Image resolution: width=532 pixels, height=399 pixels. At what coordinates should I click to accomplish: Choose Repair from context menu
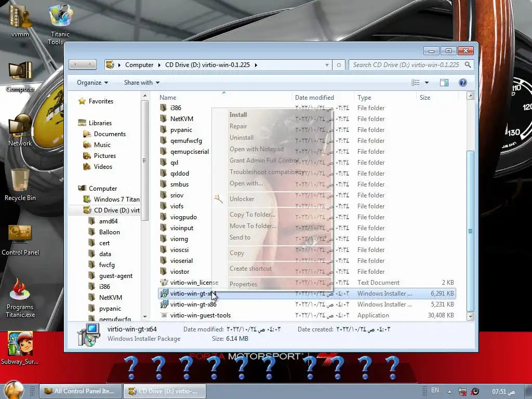[x=238, y=126]
